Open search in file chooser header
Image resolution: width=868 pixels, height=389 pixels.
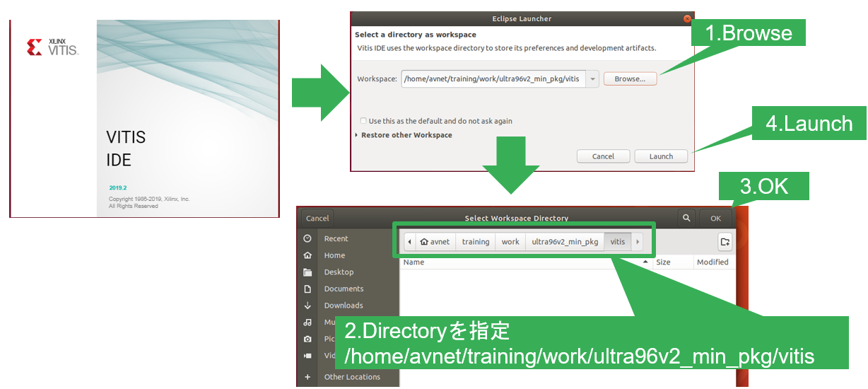pyautogui.click(x=686, y=219)
